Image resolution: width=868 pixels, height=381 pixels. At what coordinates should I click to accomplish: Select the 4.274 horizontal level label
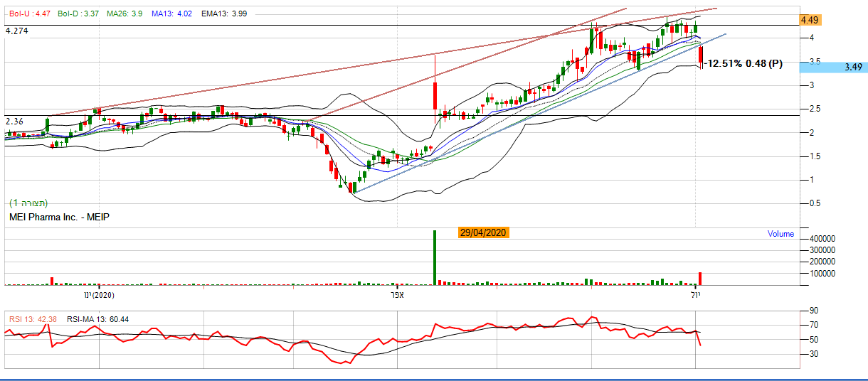(16, 31)
